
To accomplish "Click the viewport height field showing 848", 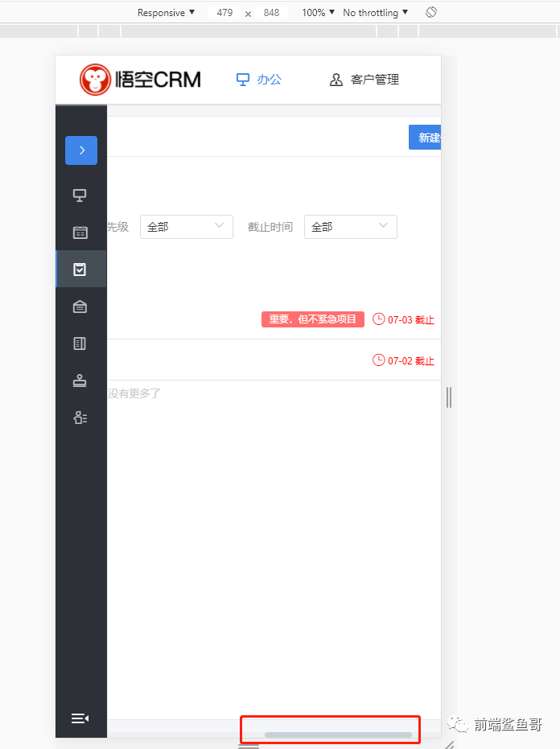I will [271, 12].
